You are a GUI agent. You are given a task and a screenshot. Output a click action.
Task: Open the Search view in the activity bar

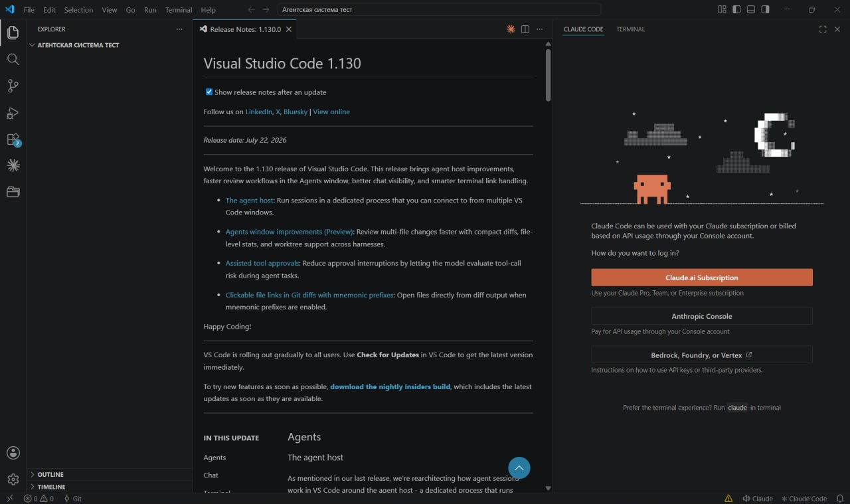click(13, 59)
